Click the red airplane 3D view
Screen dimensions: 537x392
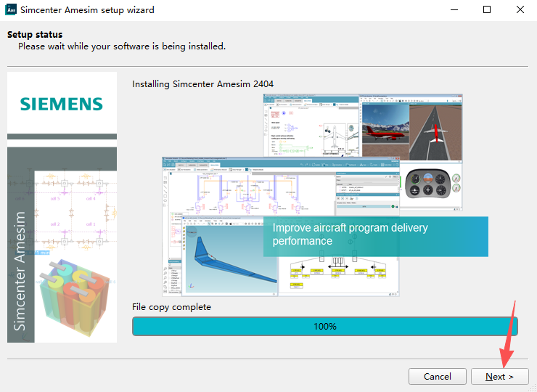click(385, 131)
